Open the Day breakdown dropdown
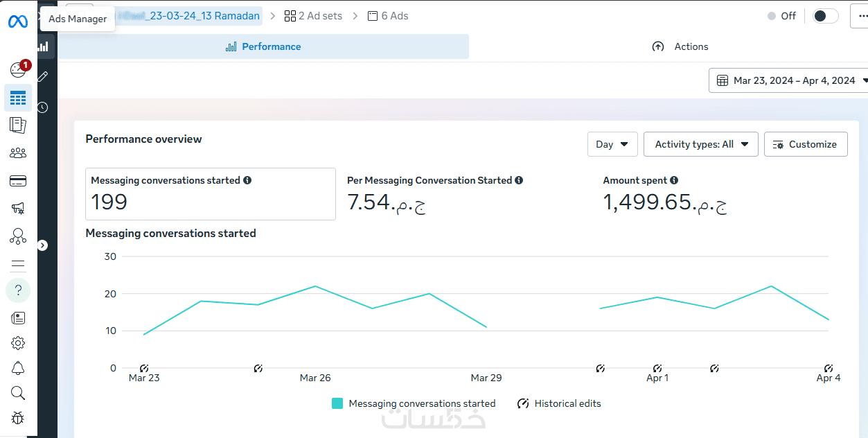 click(x=612, y=144)
